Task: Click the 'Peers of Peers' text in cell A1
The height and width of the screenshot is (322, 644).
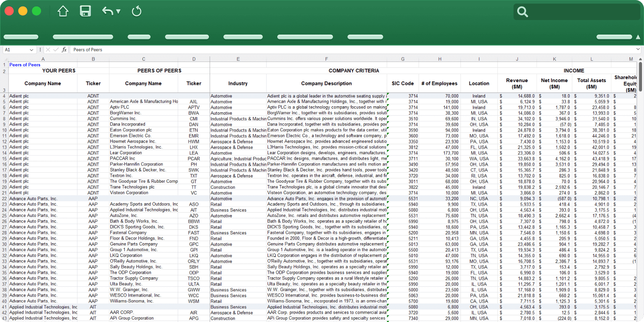Action: (x=25, y=65)
